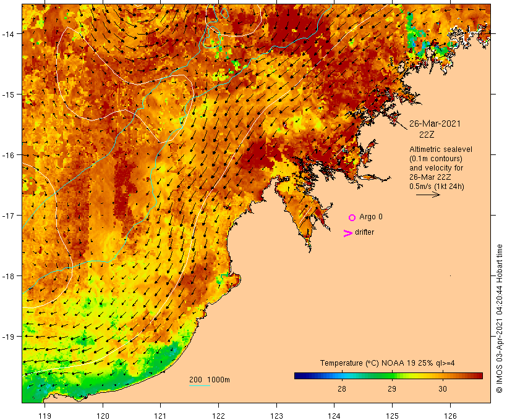Click the IMOS copyright timestamp text
507x420 pixels.
(499, 319)
